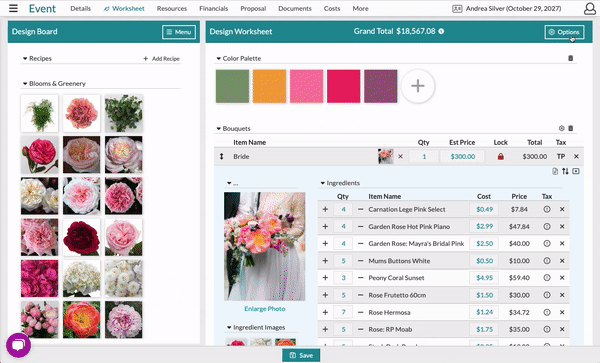Toggle the Bride price lock icon
The width and height of the screenshot is (600, 363).
click(x=501, y=156)
